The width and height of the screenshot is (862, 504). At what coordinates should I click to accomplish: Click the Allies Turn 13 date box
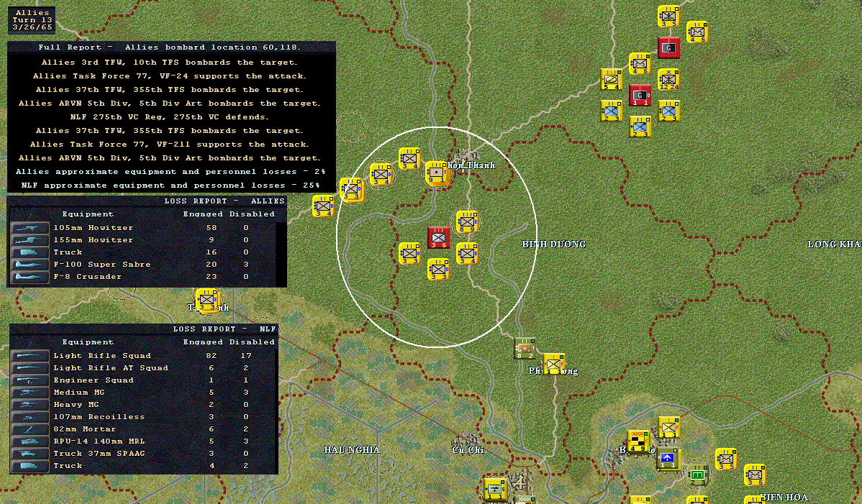(x=32, y=19)
